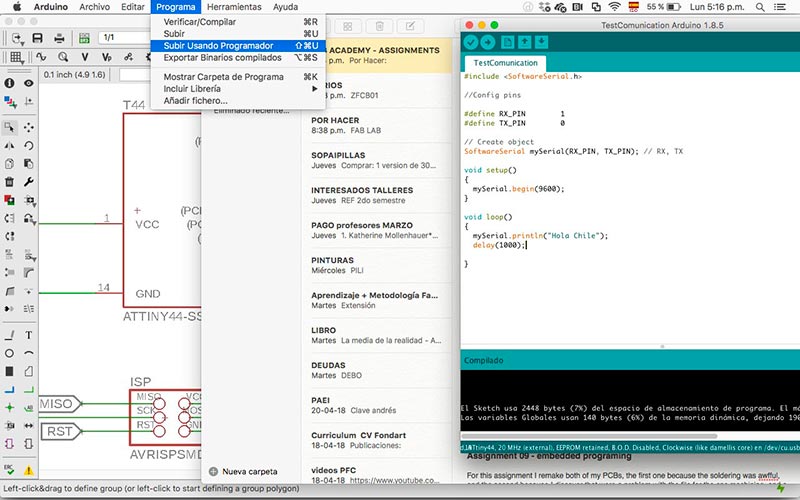Select the EAGLE Paste tool
This screenshot has width=800, height=500.
coord(29,164)
